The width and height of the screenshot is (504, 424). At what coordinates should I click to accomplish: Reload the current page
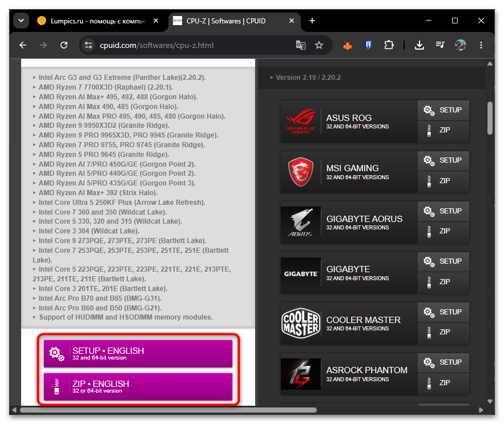pos(64,45)
